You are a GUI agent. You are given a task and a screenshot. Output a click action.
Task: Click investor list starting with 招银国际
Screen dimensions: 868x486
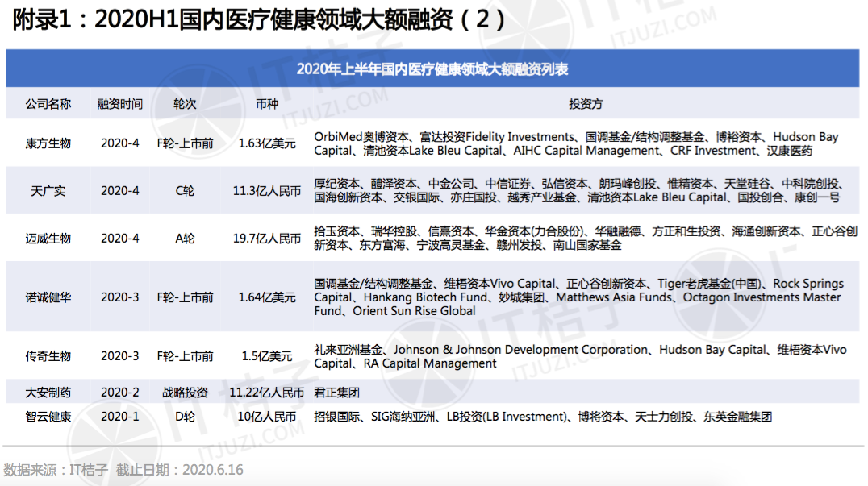tap(543, 417)
